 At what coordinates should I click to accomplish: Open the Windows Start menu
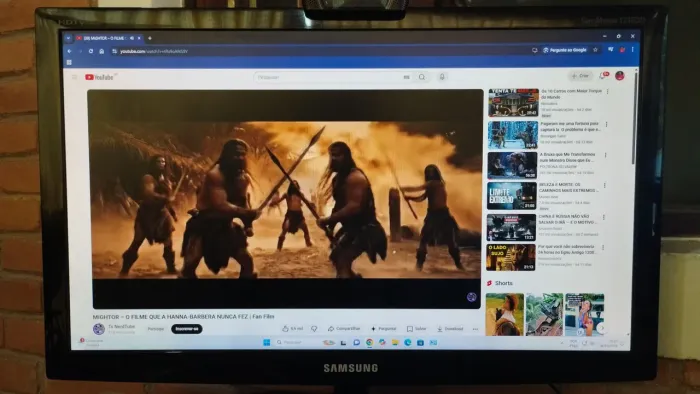pos(267,342)
